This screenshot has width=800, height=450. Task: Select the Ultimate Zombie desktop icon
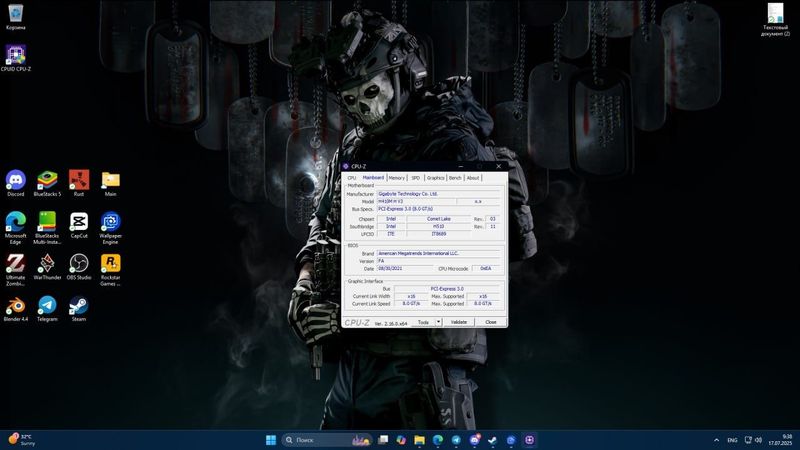(16, 269)
